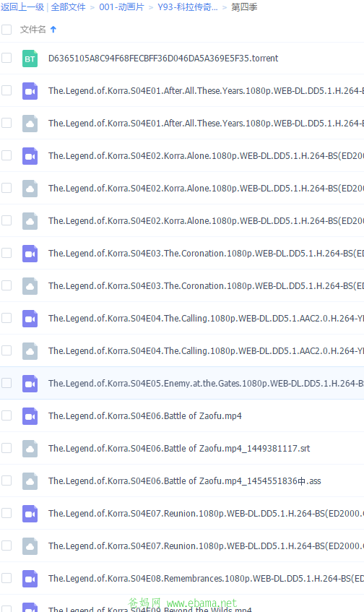Check the box for S04E06 Battle of Zaofu.mp4
The width and height of the screenshot is (364, 612).
(x=6, y=415)
